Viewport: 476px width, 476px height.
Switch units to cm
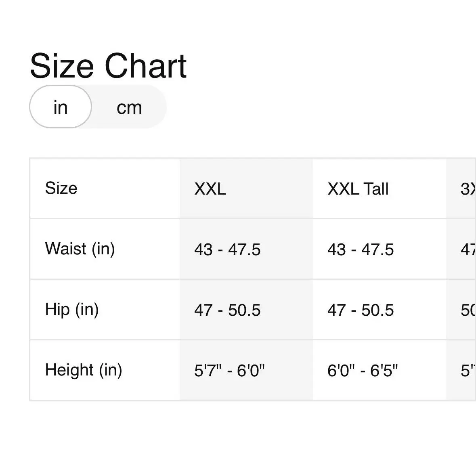tap(129, 107)
